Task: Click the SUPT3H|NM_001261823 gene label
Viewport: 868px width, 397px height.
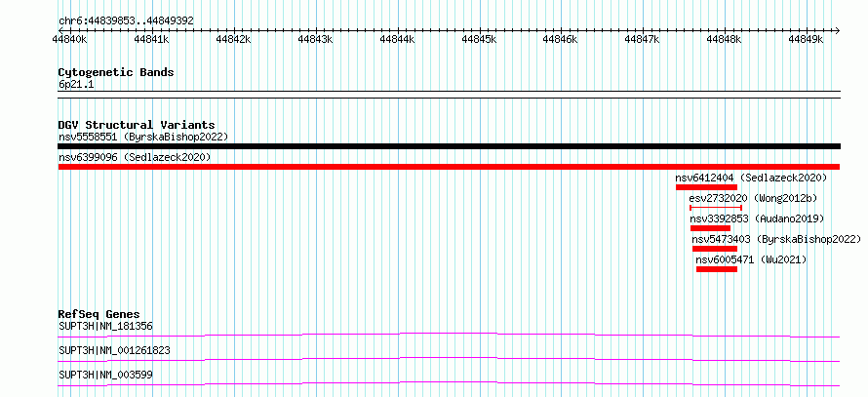Action: 114,350
